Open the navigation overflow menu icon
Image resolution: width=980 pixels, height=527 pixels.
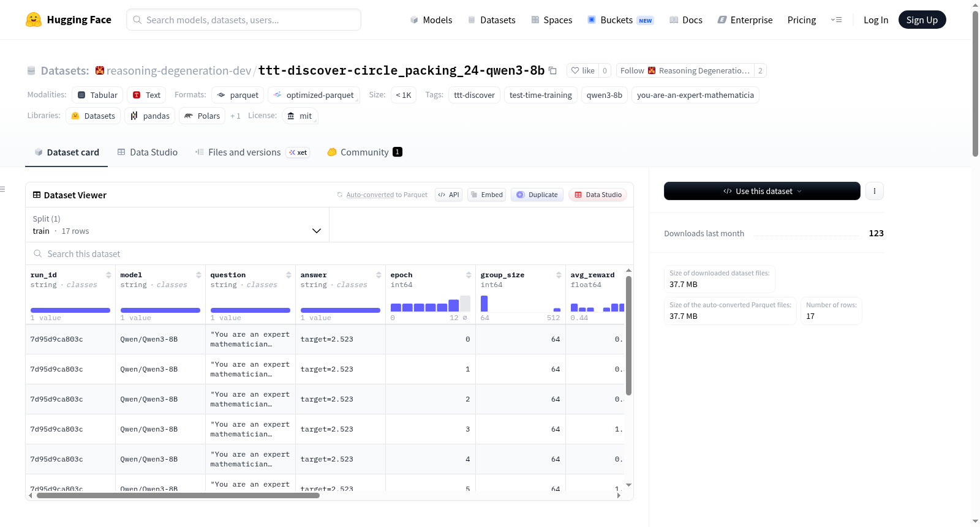pyautogui.click(x=836, y=20)
